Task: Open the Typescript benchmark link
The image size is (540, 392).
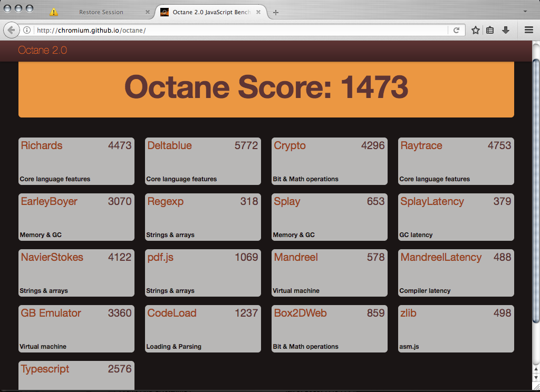Action: [45, 369]
